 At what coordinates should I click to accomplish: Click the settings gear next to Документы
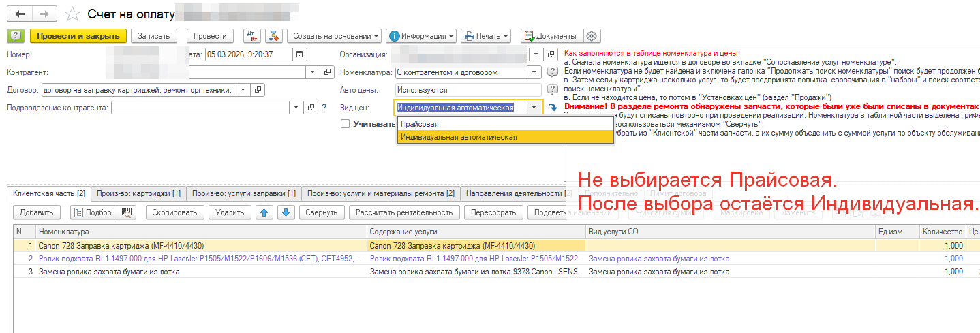pos(592,36)
